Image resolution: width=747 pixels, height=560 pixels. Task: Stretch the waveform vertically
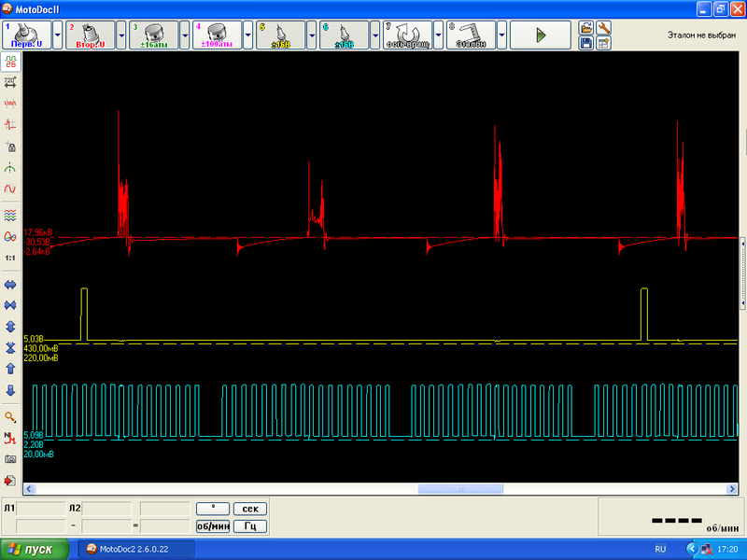tap(10, 327)
